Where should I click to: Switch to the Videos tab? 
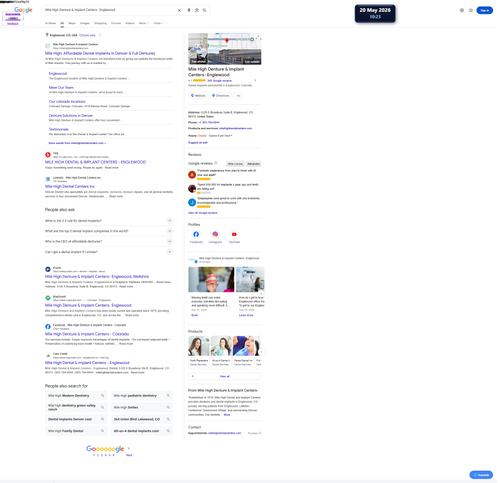tap(130, 23)
